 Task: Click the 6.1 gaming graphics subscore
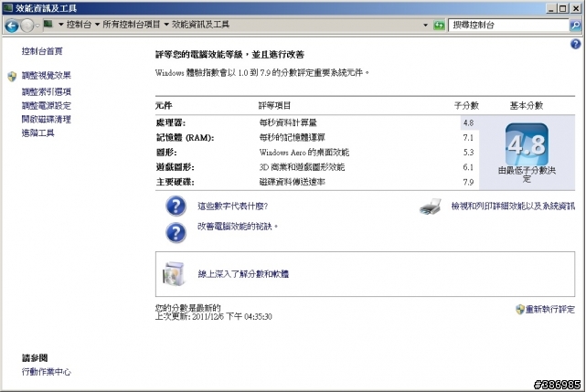(x=468, y=167)
